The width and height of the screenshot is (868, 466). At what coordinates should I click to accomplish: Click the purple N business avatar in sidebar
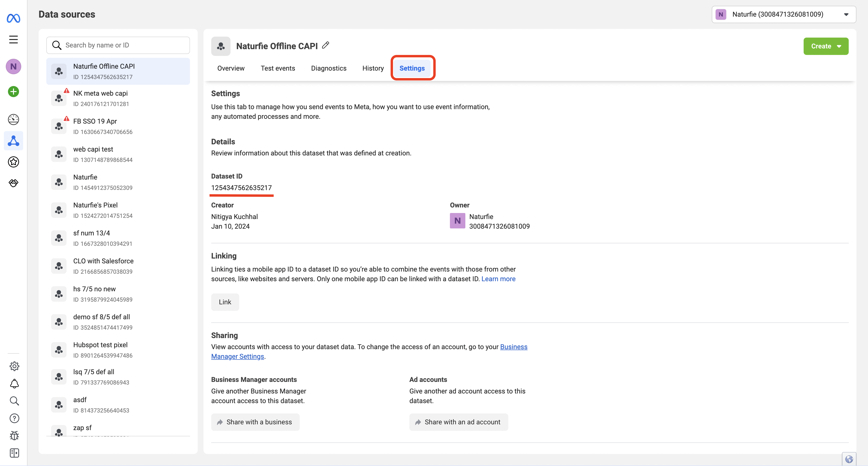click(x=14, y=66)
